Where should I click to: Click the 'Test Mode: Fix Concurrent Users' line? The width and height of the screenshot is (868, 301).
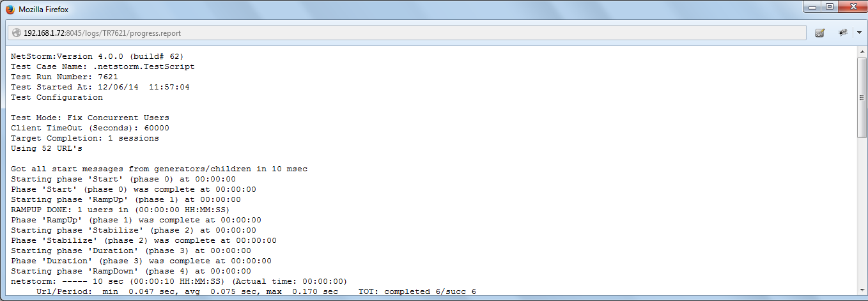click(x=90, y=118)
